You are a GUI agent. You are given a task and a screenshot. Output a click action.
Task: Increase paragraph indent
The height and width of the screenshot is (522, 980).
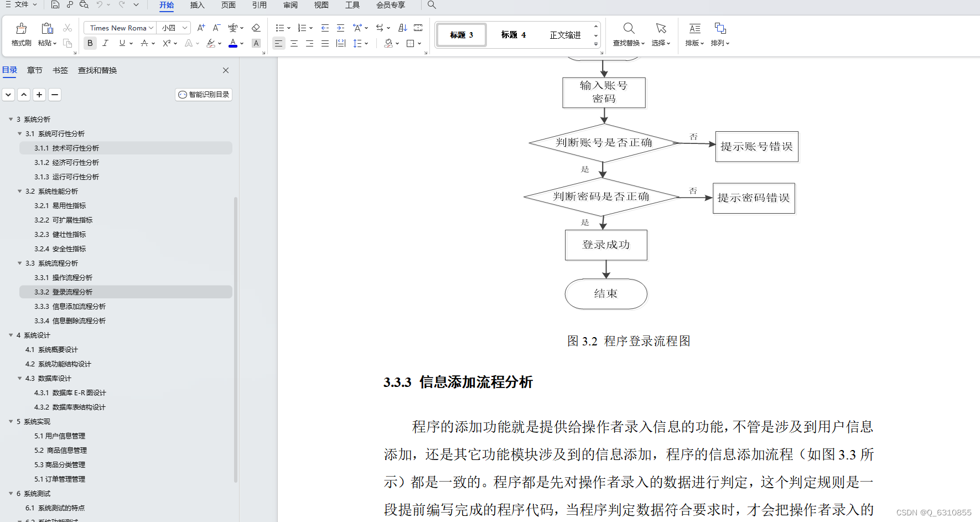tap(340, 28)
